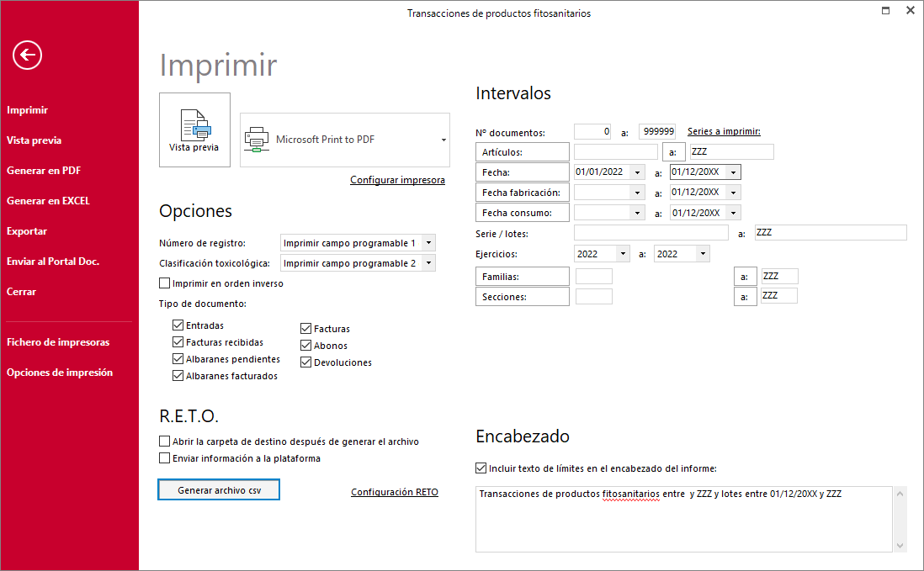Click the Vista previa document icon button
This screenshot has height=571, width=924.
194,130
